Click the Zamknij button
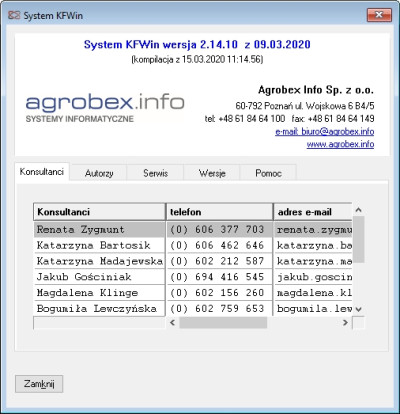Screen dimensions: 400x414 [39, 384]
